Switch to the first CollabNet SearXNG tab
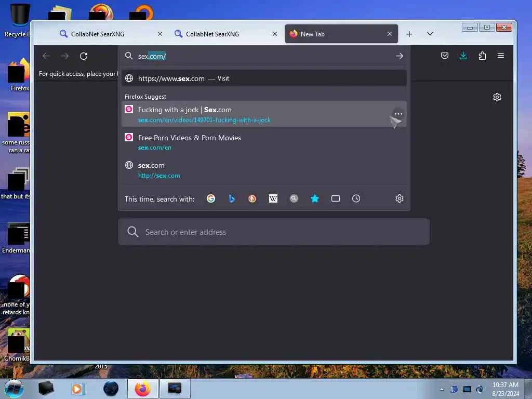Image resolution: width=532 pixels, height=399 pixels. [110, 34]
